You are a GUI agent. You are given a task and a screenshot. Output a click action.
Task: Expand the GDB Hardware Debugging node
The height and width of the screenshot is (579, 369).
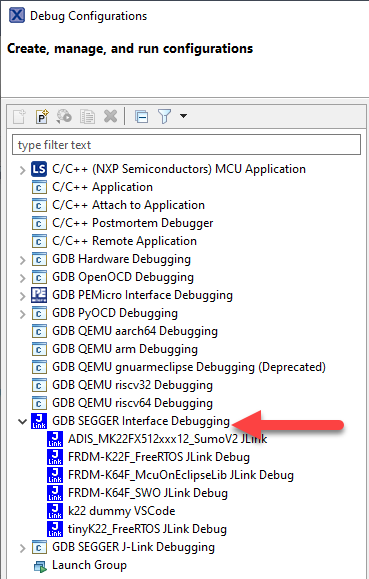(x=23, y=260)
